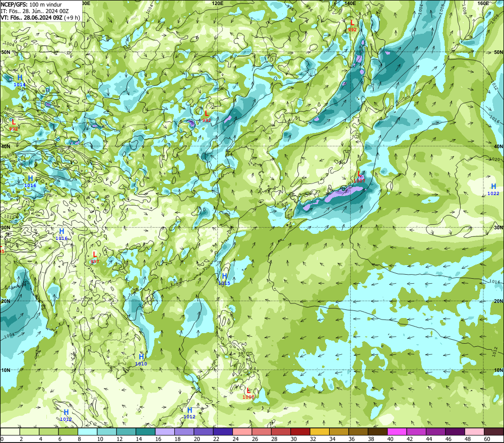The height and width of the screenshot is (443, 504).
Task: Click the dark maroon swatch after 60
Action: (x=494, y=431)
